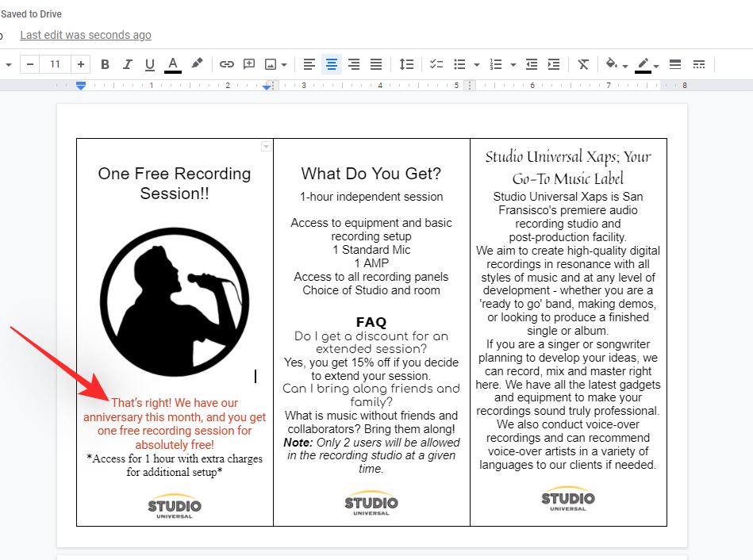The image size is (753, 560).
Task: Open the insert image dropdown
Action: pos(284,65)
